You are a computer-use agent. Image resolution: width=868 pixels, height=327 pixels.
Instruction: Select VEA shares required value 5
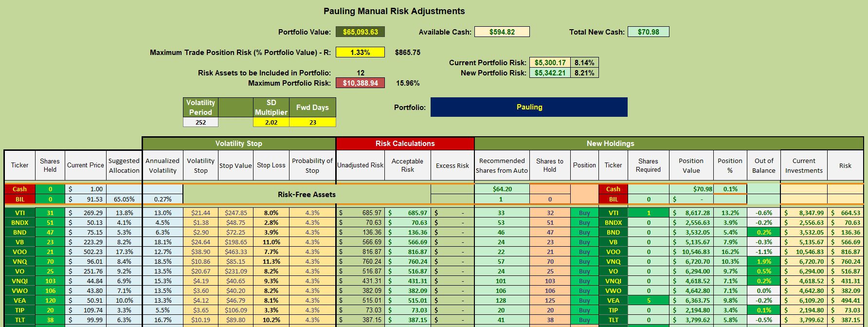(648, 300)
